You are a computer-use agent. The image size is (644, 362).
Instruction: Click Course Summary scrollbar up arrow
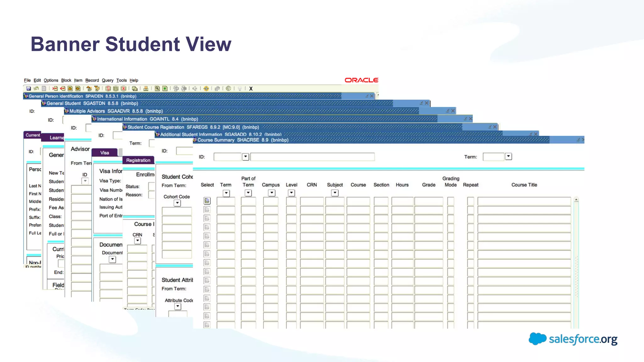point(576,200)
